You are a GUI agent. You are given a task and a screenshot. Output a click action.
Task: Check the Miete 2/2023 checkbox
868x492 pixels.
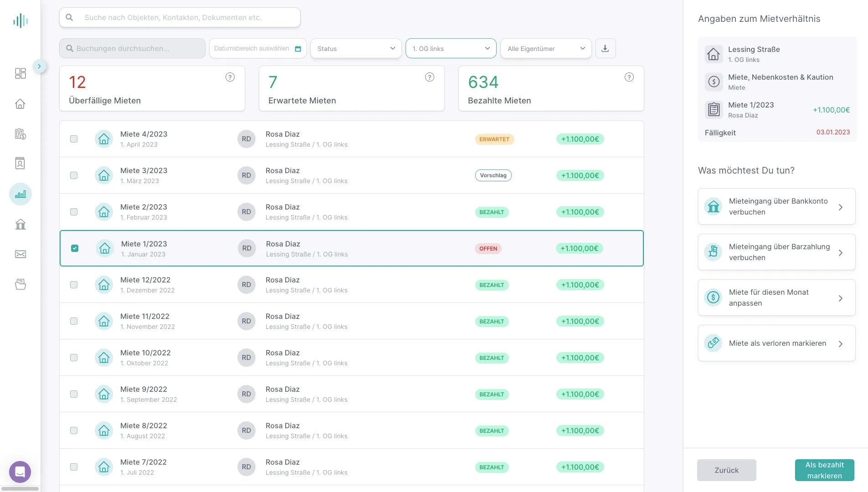tap(74, 212)
